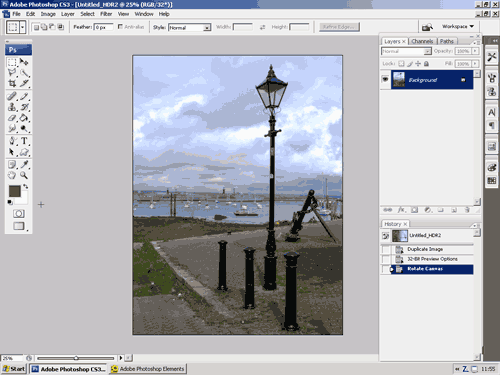Image resolution: width=500 pixels, height=375 pixels.
Task: Set history brush source for 32-Bit Preview Options
Action: click(386, 259)
